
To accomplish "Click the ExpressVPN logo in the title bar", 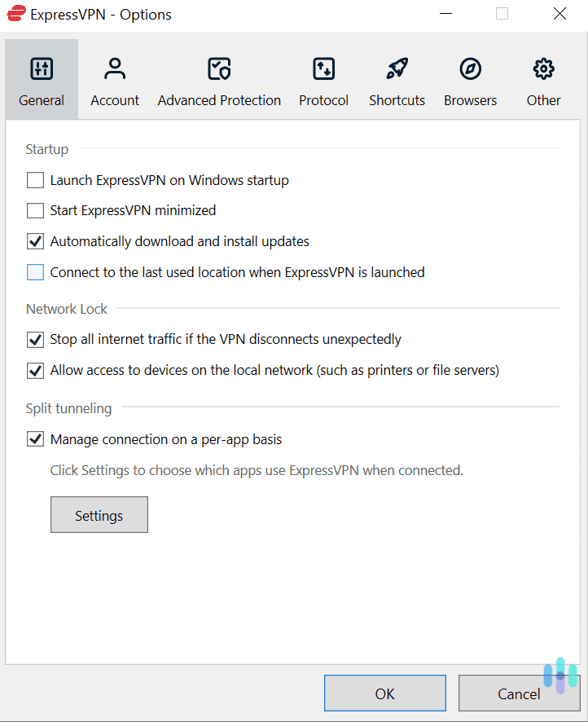I will (x=15, y=14).
